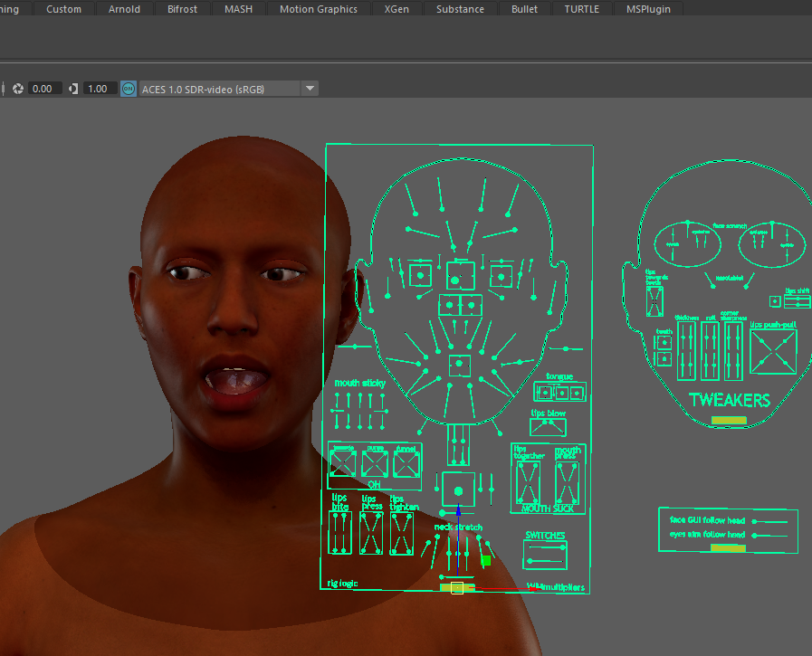This screenshot has width=812, height=656.
Task: Click the mouth sticky label
Action: point(360,383)
